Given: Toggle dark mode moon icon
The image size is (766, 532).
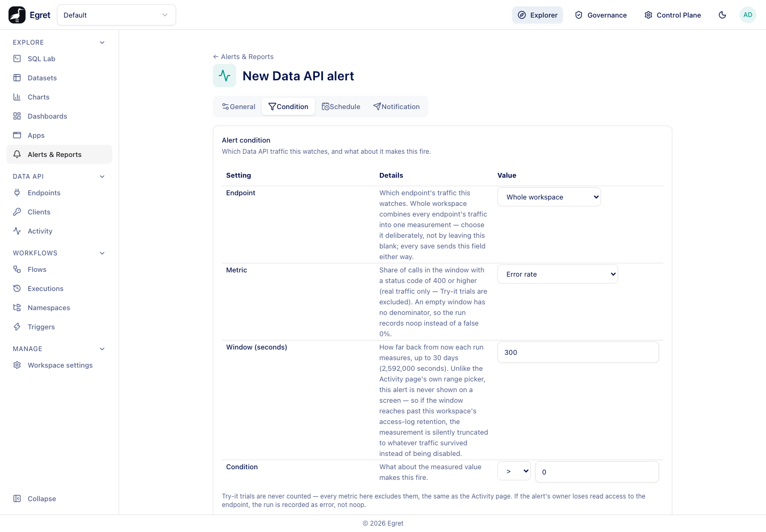Looking at the screenshot, I should [x=722, y=15].
